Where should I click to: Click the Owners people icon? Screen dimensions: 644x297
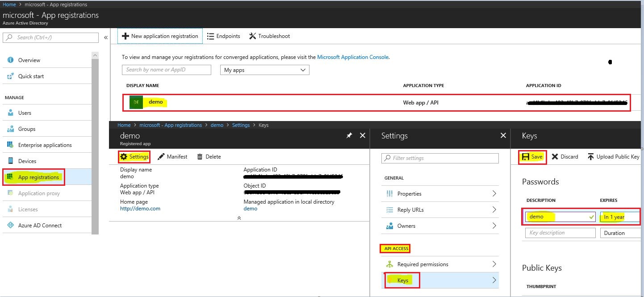click(389, 226)
